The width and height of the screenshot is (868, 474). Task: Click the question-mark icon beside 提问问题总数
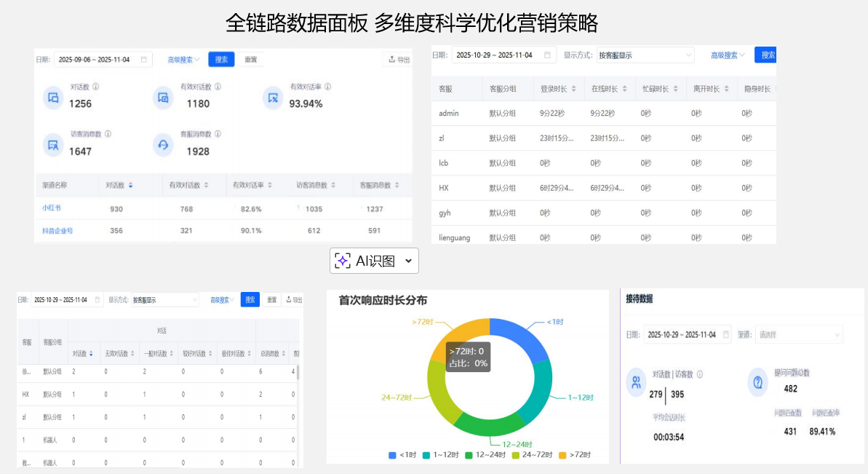758,382
